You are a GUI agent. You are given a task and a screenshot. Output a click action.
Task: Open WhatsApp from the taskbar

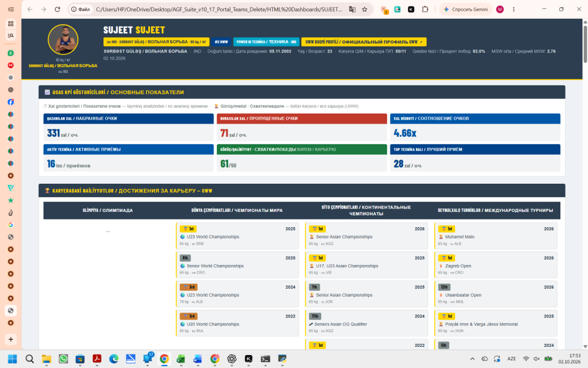click(63, 359)
